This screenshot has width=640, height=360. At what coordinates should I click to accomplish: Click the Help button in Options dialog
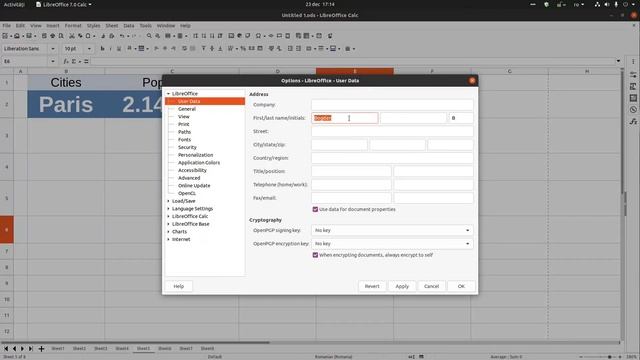[x=179, y=286]
